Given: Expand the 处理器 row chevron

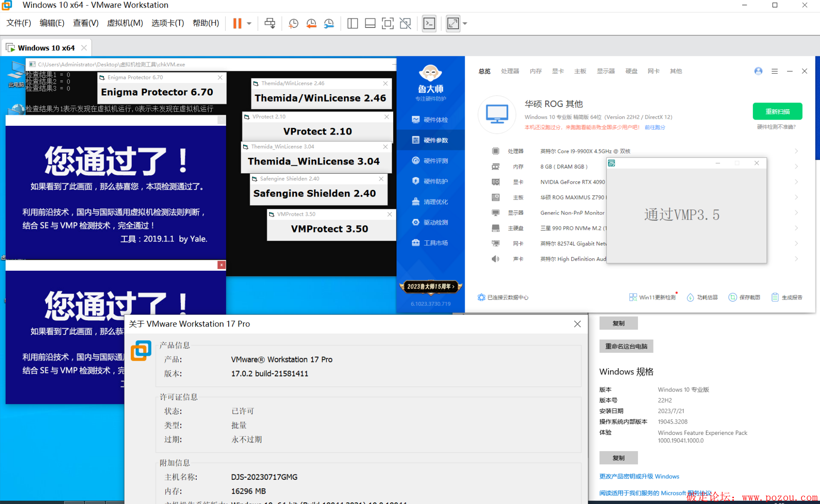Looking at the screenshot, I should [796, 151].
